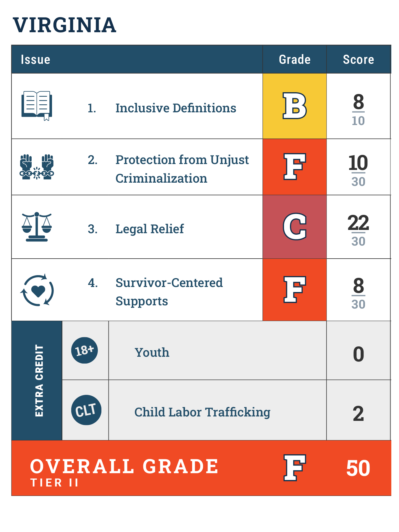Click the F grade for Unjust Criminalization
The image size is (399, 532).
tap(294, 167)
